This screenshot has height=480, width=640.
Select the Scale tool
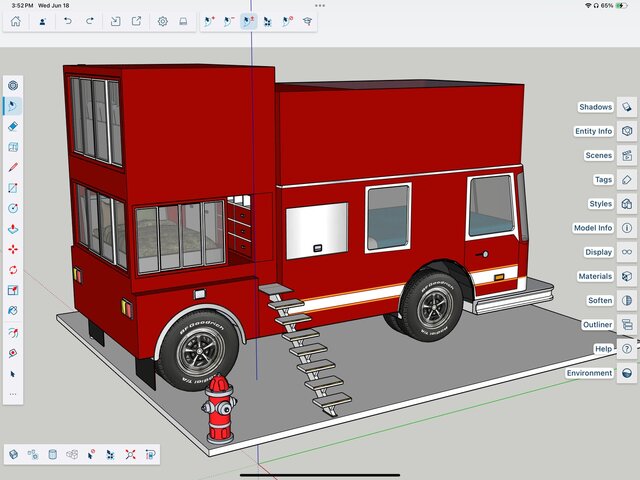pos(13,290)
